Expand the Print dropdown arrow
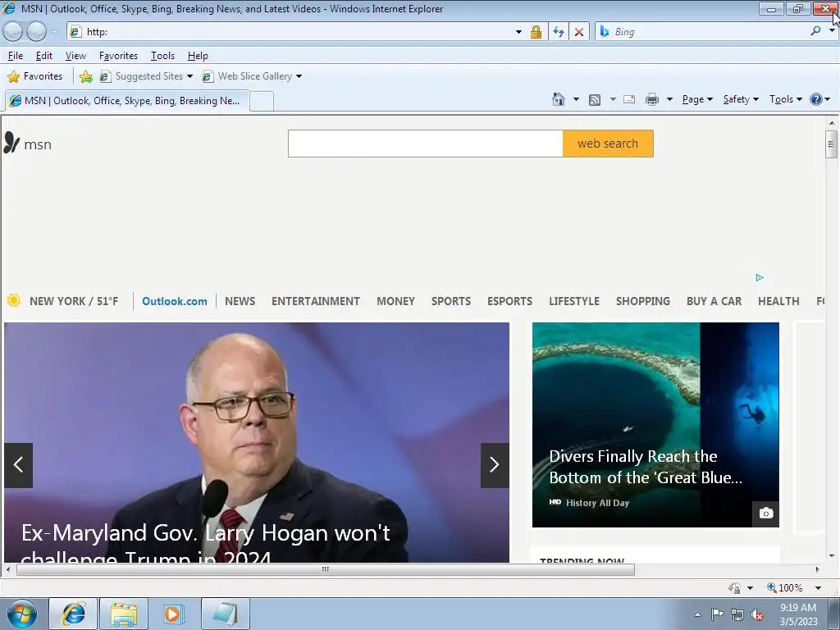 (669, 99)
